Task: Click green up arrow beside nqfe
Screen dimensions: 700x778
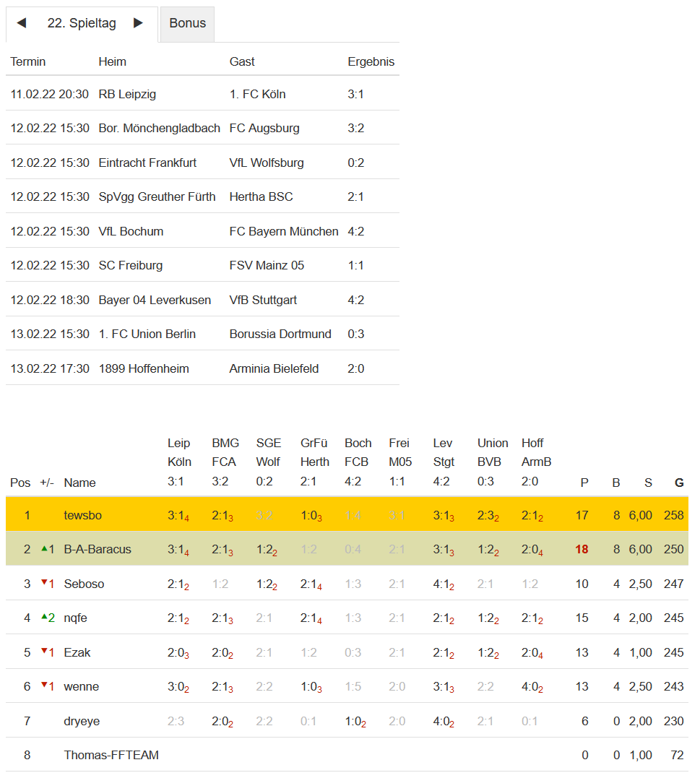Action: coord(44,617)
